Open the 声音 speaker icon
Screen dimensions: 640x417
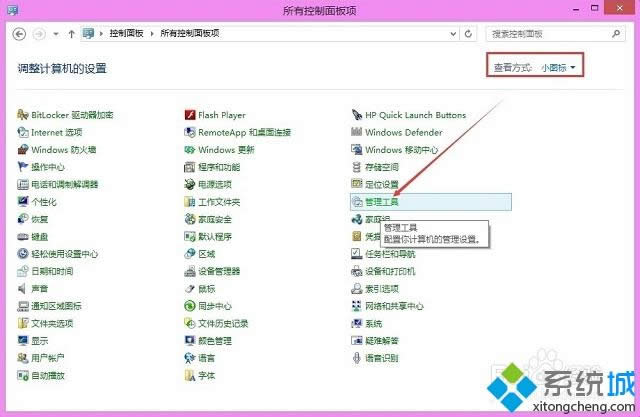[x=23, y=288]
